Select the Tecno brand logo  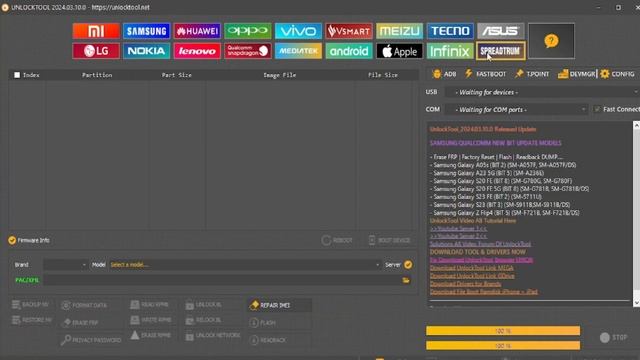[x=450, y=31]
